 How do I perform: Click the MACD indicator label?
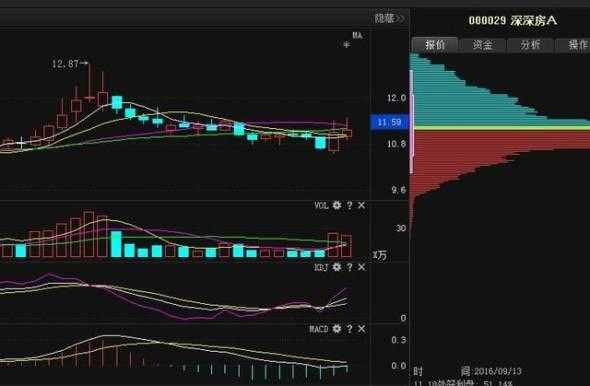click(x=319, y=330)
